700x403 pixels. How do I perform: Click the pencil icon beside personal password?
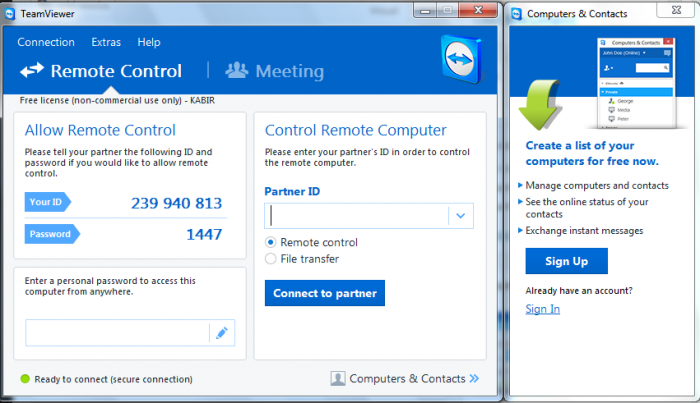coord(222,333)
